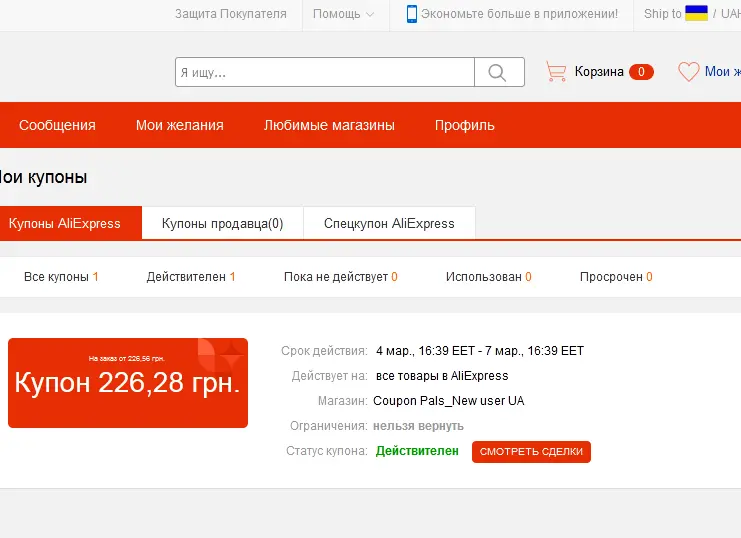Viewport: 741px width, 538px height.
Task: Filter coupons by Действителен
Action: point(191,277)
